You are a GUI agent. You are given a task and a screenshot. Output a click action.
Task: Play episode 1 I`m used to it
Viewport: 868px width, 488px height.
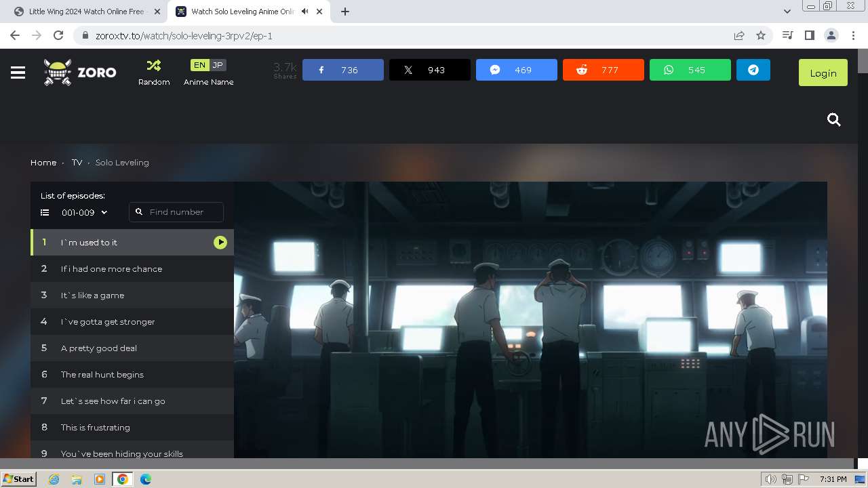[x=132, y=242]
